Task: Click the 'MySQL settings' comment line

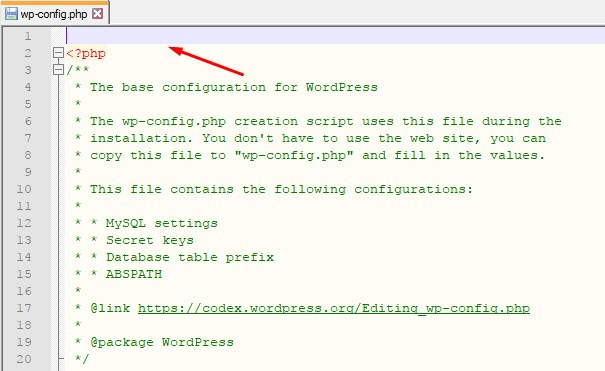Action: click(x=162, y=223)
